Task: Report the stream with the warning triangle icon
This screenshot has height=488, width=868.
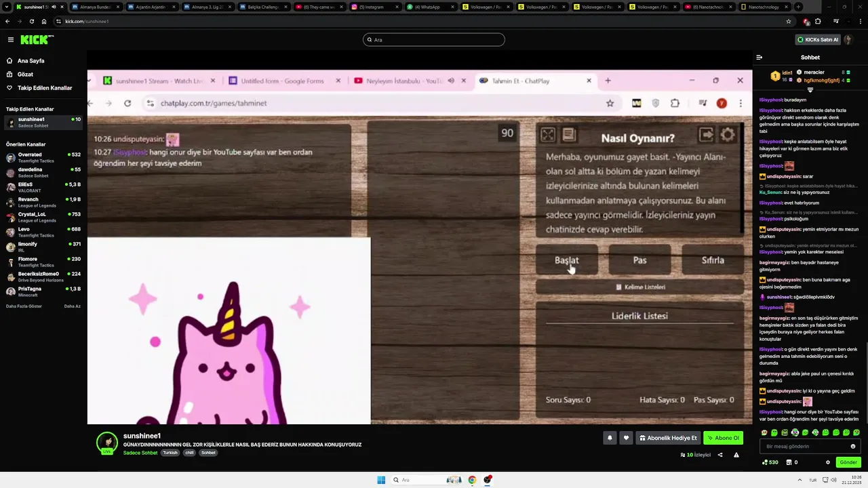Action: point(736,455)
